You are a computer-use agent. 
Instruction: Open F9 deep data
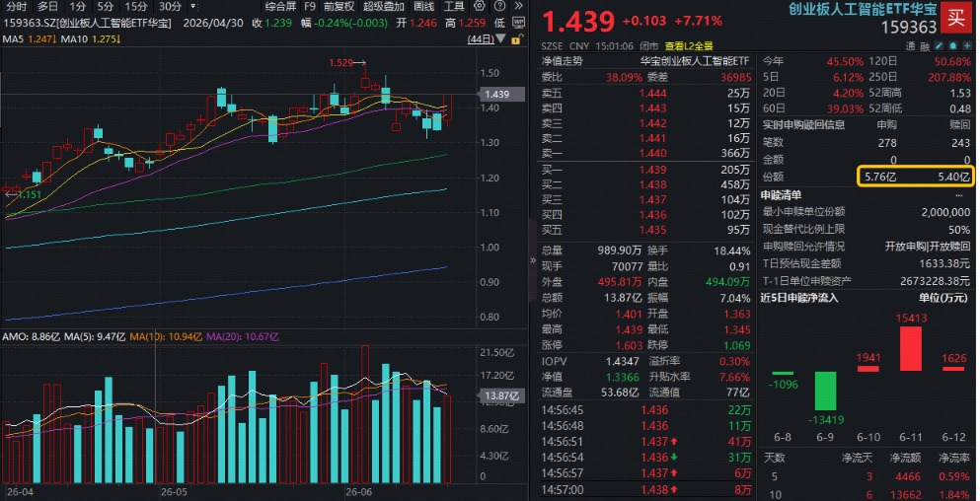(x=310, y=6)
